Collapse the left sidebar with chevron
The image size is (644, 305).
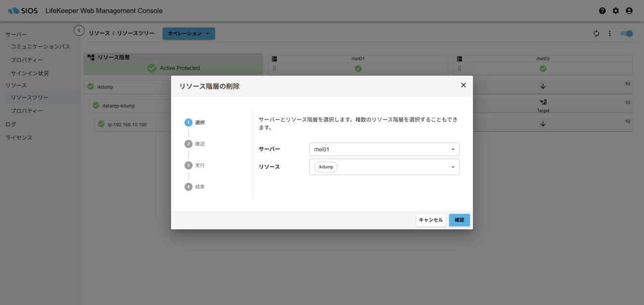tap(79, 31)
